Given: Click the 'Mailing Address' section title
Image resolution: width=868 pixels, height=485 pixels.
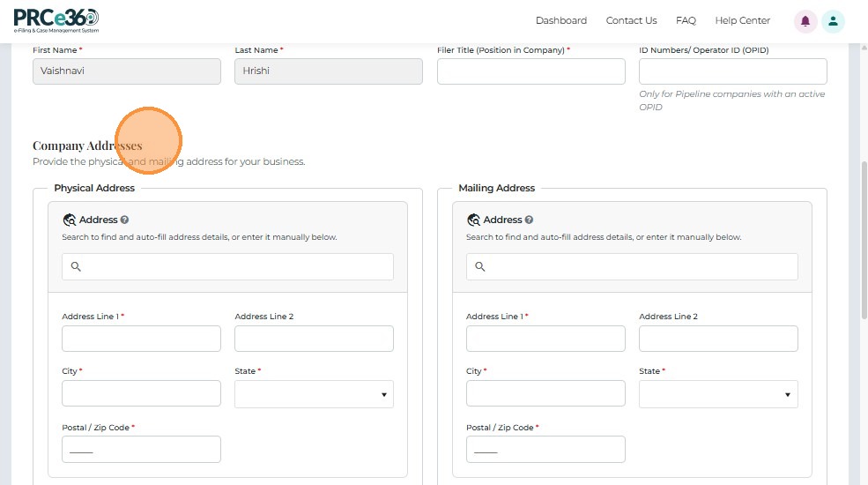Looking at the screenshot, I should pos(496,188).
